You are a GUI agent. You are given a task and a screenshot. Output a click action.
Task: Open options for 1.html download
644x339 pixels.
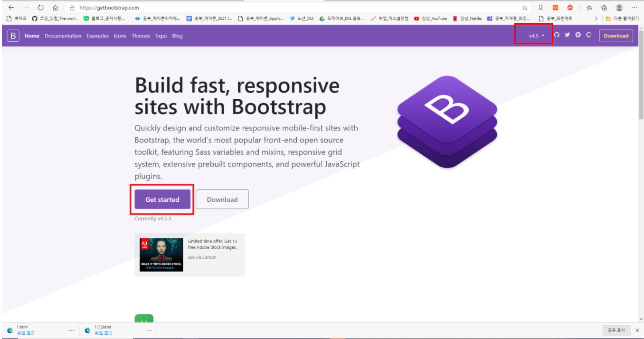click(x=72, y=330)
